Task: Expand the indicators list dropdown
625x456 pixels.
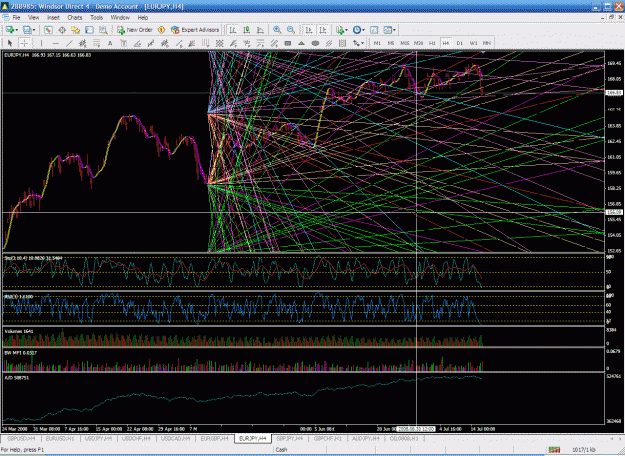Action: click(x=346, y=30)
